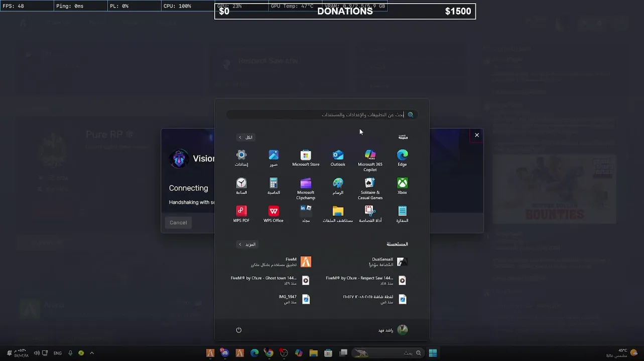Viewport: 644px width, 361px height.
Task: Open recommended screenshot لقطة شاشة file
Action: point(375,299)
